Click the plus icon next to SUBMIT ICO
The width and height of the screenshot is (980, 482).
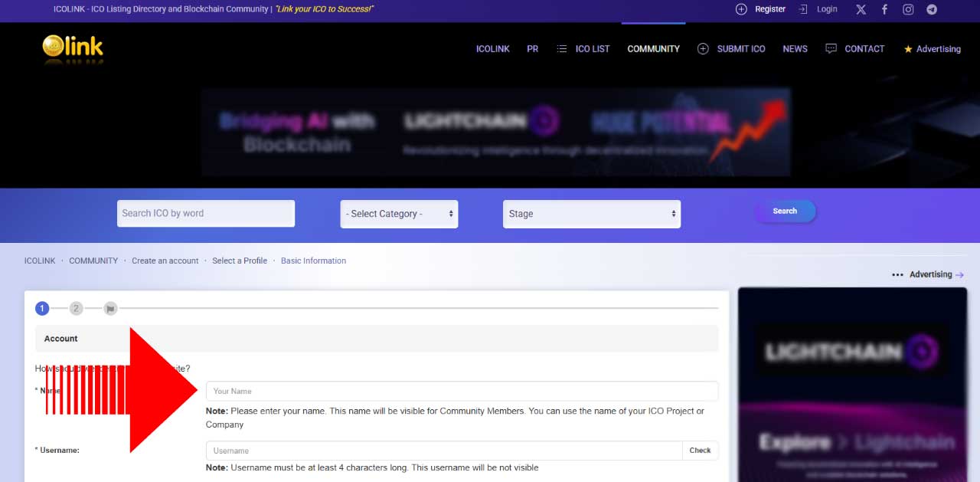[x=703, y=48]
